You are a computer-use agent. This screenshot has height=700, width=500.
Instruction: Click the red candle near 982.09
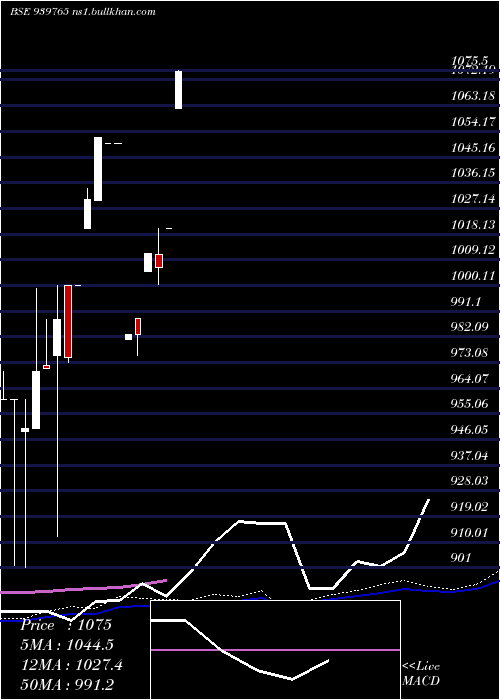pyautogui.click(x=138, y=326)
